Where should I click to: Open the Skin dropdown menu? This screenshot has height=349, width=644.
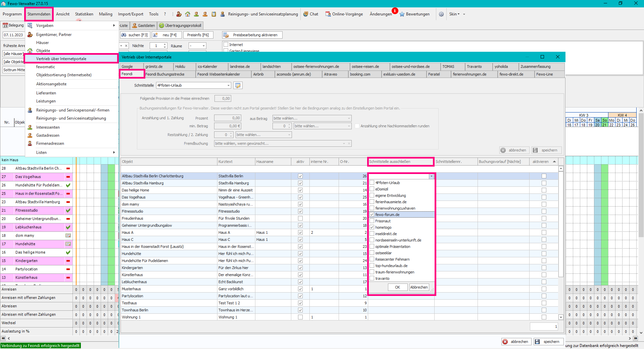click(x=454, y=14)
